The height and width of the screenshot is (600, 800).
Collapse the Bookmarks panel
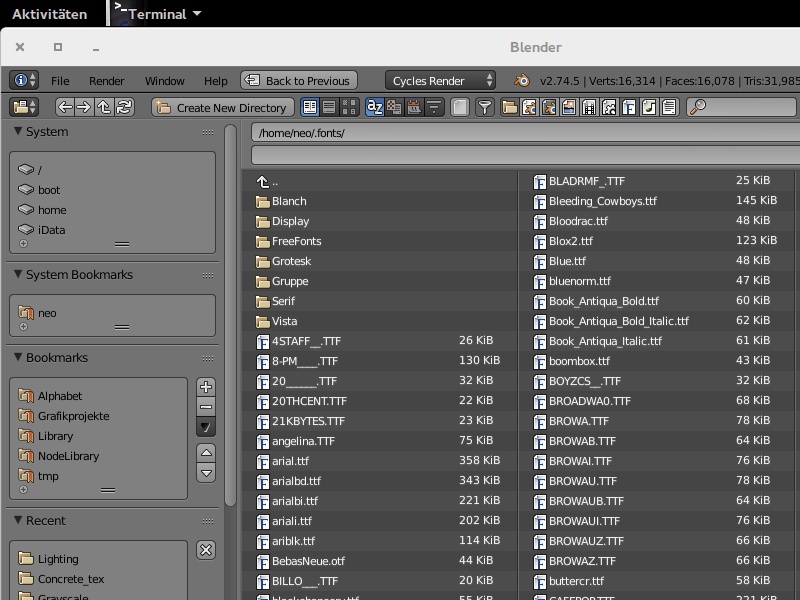pyautogui.click(x=18, y=357)
